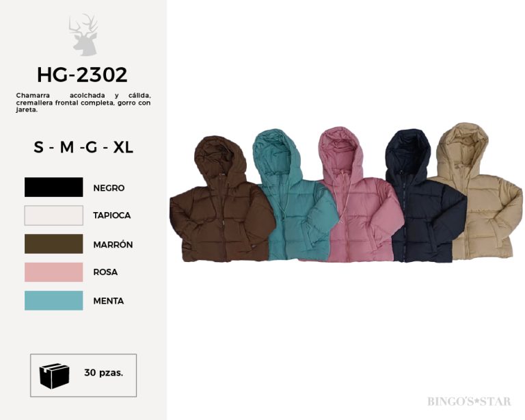The image size is (525, 420).
Task: Click the shipping box icon
Action: click(54, 376)
